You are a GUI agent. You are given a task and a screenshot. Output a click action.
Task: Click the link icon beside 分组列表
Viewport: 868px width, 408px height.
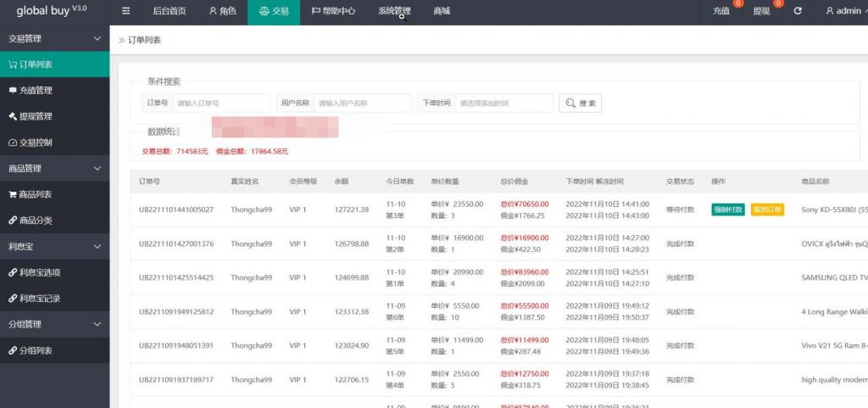pos(13,350)
